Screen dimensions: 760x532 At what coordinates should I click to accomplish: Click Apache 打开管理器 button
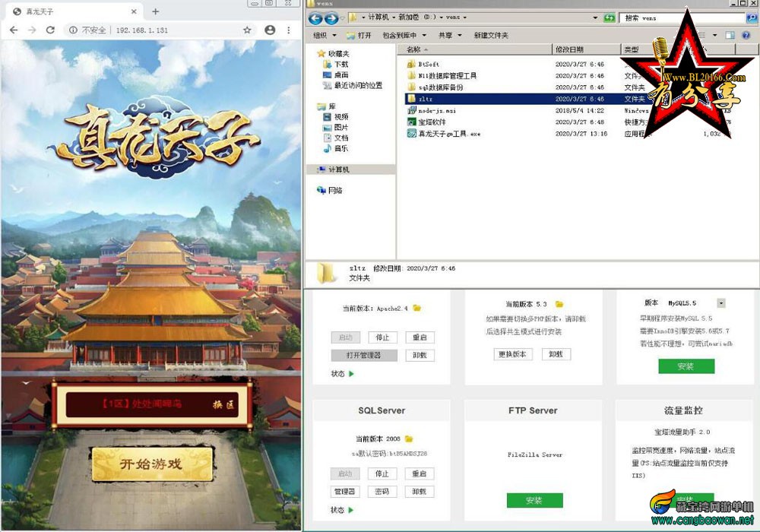coord(364,355)
